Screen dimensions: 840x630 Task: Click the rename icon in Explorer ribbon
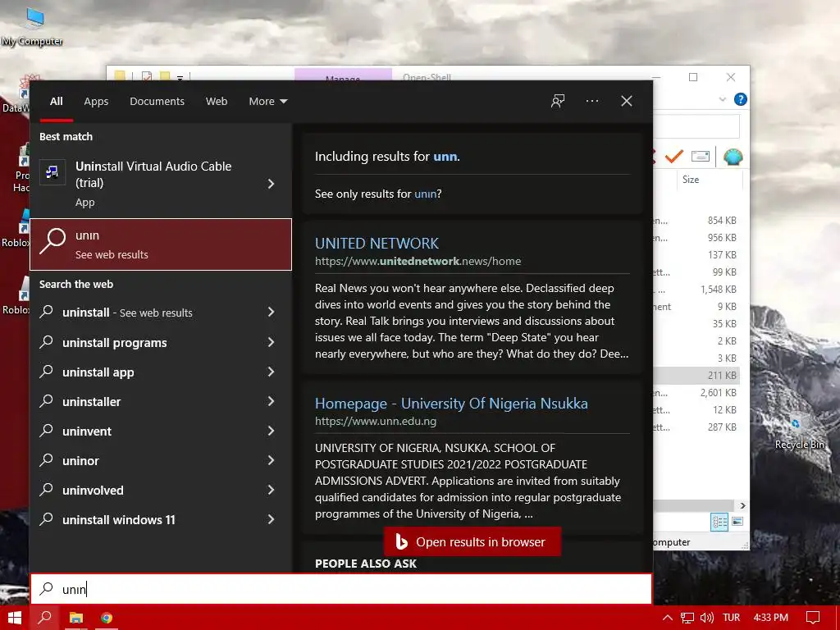coord(701,157)
